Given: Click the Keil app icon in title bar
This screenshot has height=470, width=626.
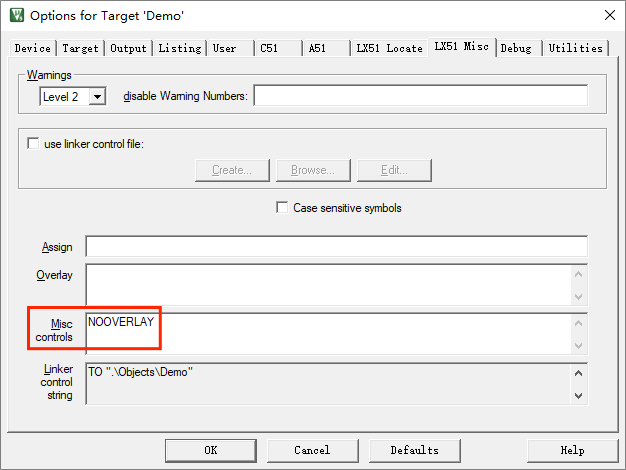Looking at the screenshot, I should 15,15.
